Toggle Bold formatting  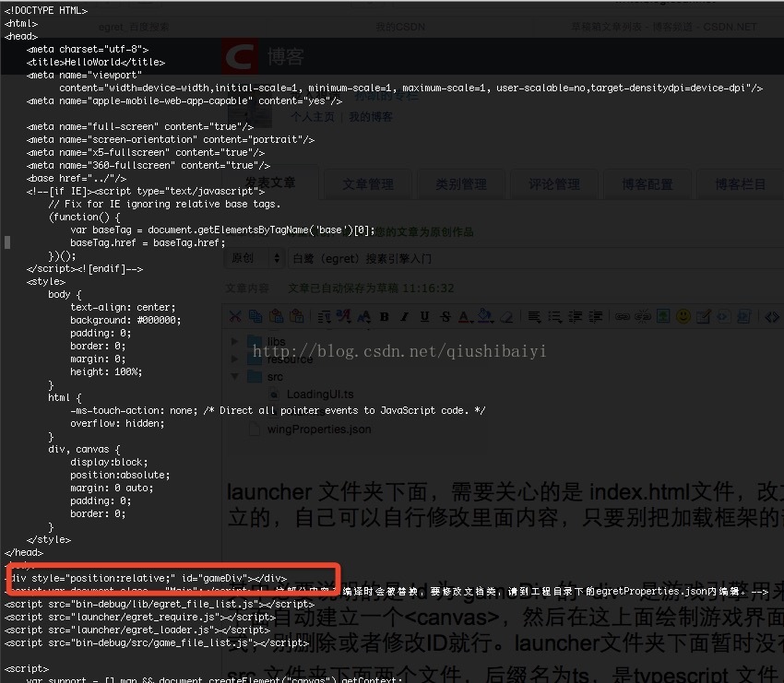point(384,316)
